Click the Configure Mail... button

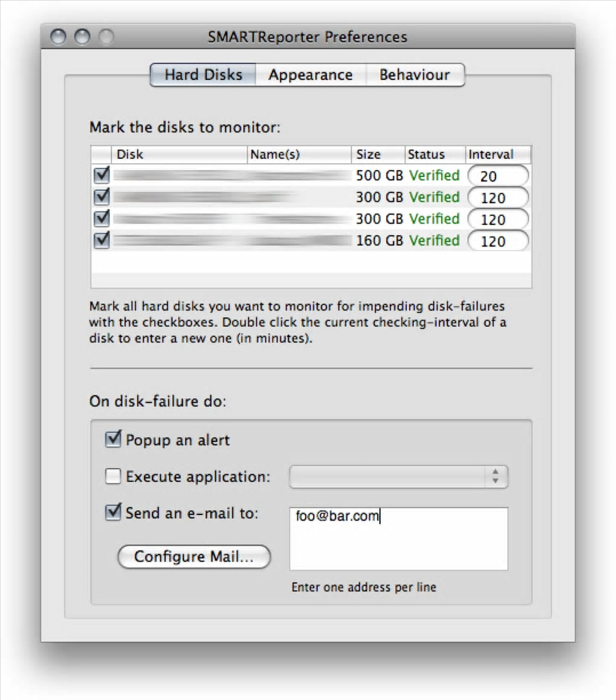(x=194, y=557)
